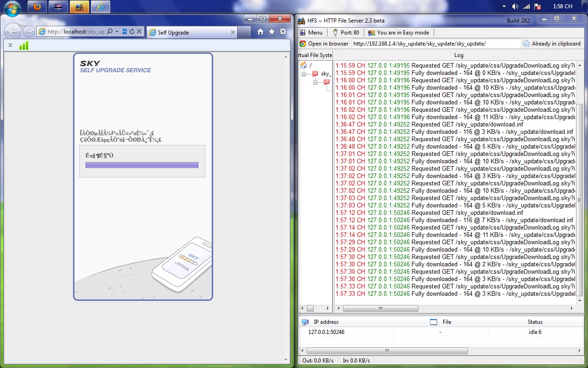The width and height of the screenshot is (588, 368).
Task: Stop loading the page in IE
Action: point(139,32)
